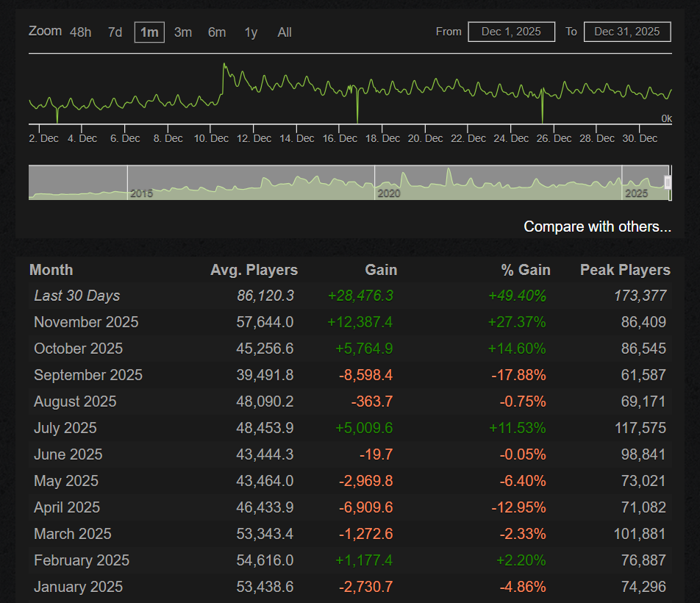Click gain value +5,009.6
This screenshot has height=603, width=700.
click(x=364, y=428)
